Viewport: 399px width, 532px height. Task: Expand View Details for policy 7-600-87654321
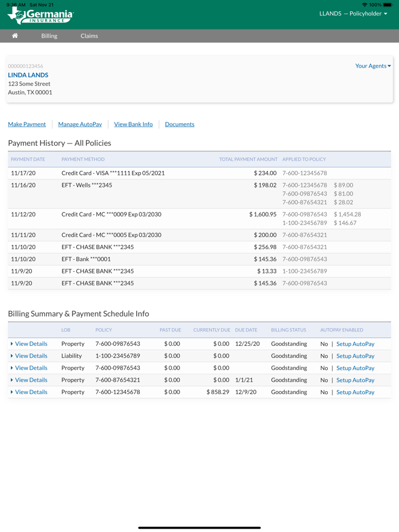click(31, 380)
